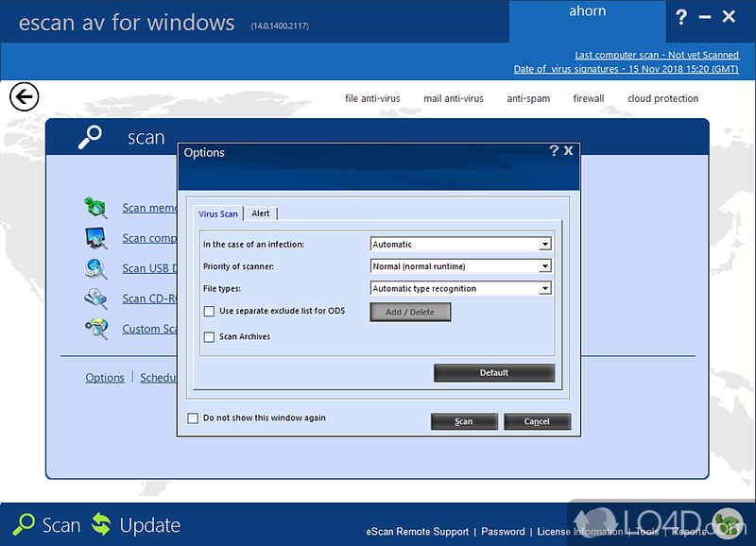Click the Scan computer monitor icon

96,238
